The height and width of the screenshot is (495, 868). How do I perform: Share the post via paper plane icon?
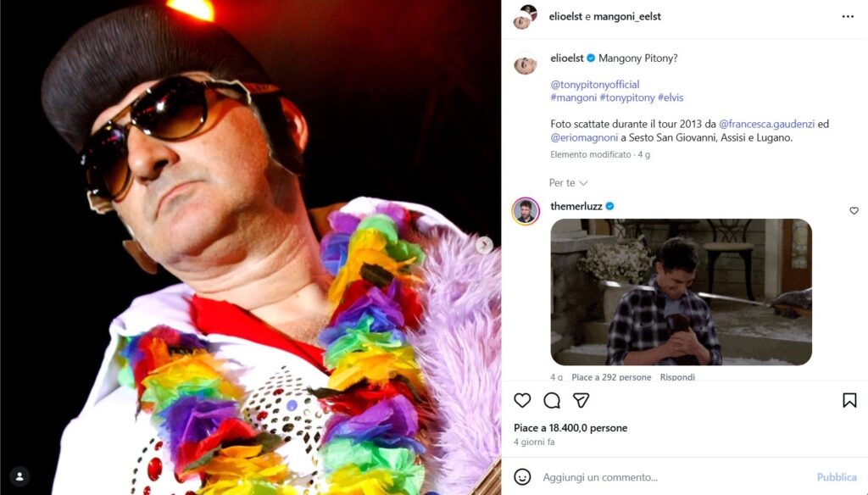pos(581,400)
